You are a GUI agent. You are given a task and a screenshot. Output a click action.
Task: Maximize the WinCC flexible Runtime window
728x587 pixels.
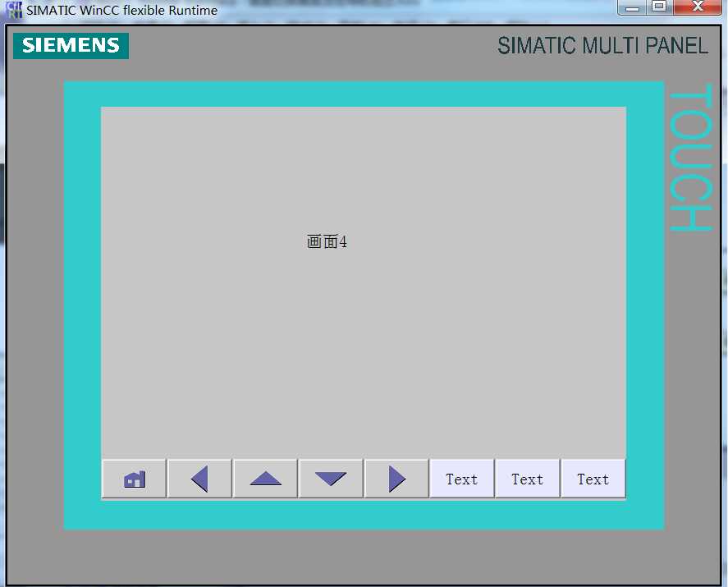(659, 7)
